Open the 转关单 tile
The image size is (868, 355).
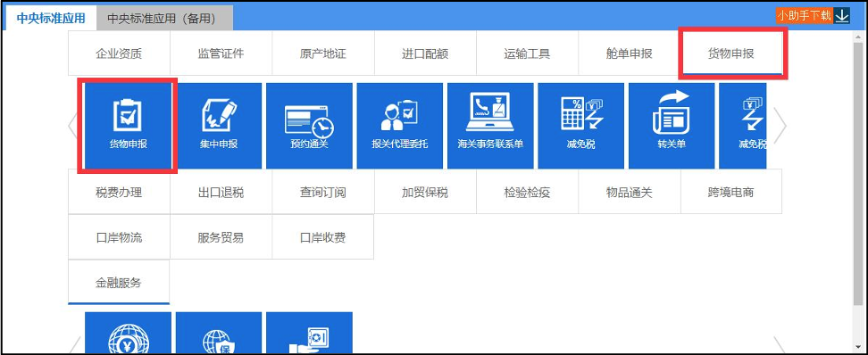click(x=672, y=126)
